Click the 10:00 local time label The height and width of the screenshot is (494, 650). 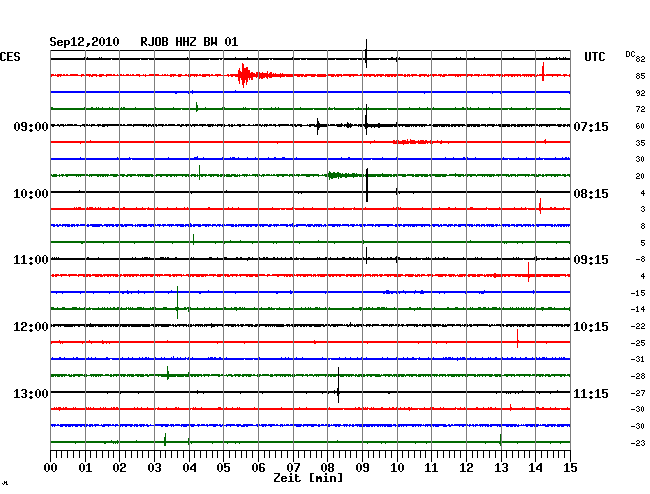pos(31,194)
